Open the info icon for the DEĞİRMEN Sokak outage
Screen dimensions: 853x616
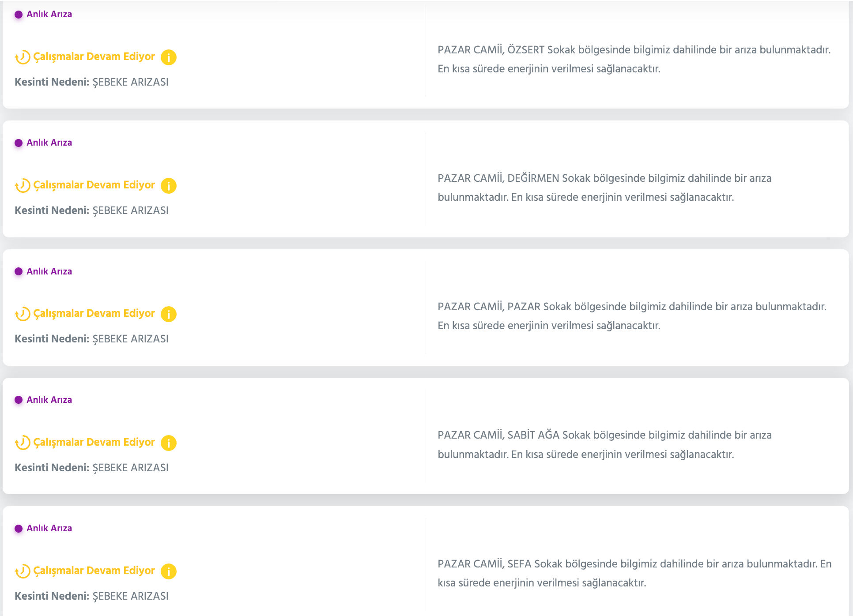168,186
